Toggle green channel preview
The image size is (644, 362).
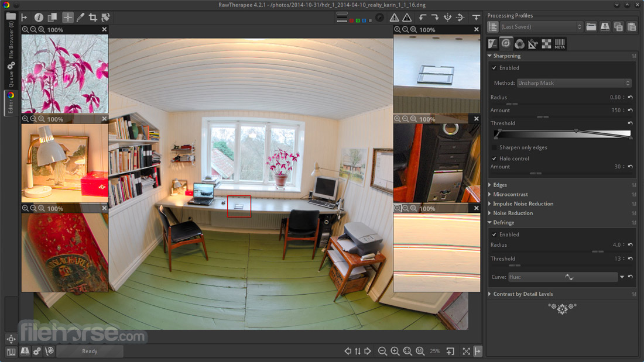coord(358,20)
